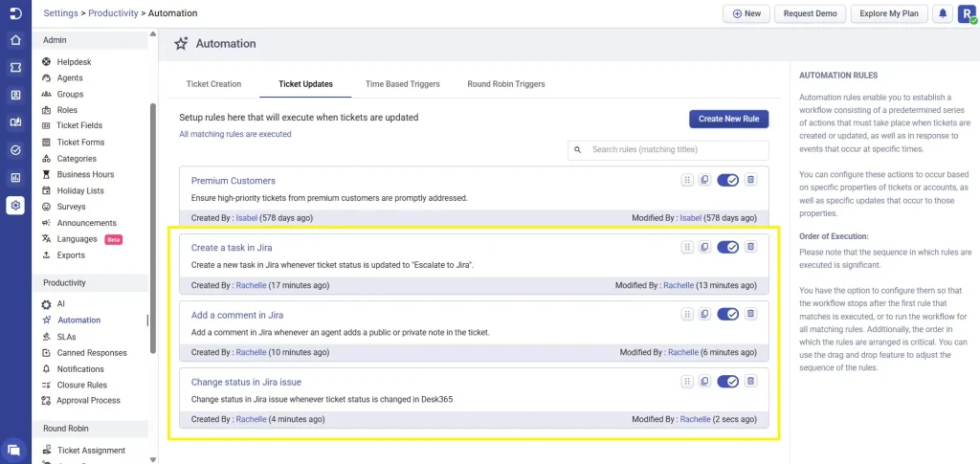Image resolution: width=980 pixels, height=464 pixels.
Task: Click the Explore My Plan button
Action: [889, 13]
